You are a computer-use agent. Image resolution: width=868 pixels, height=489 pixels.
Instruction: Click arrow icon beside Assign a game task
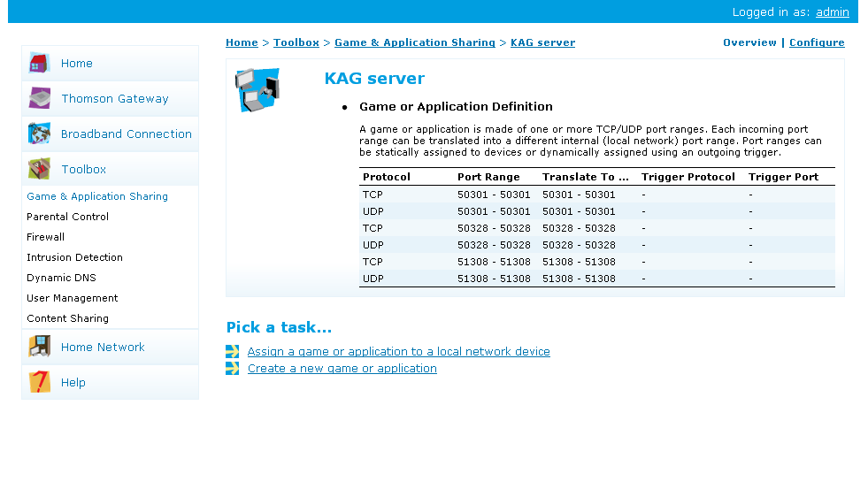(x=233, y=352)
